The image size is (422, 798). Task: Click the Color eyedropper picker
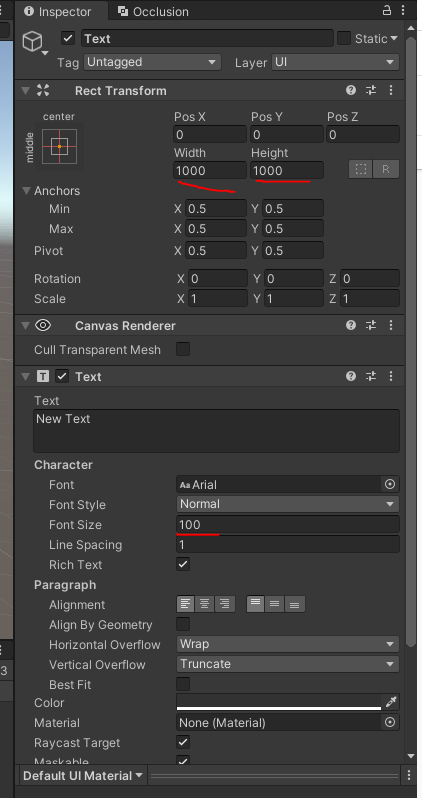click(x=390, y=702)
